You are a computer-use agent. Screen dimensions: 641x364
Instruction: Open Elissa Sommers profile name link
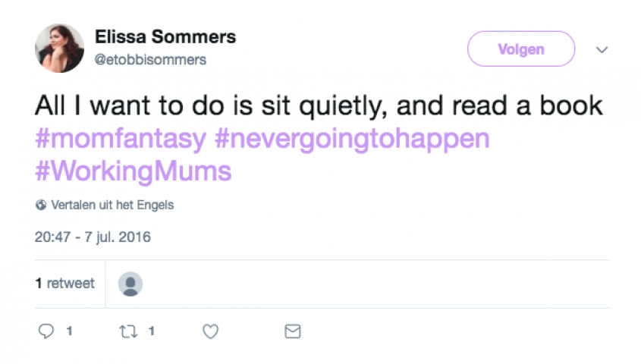(165, 36)
